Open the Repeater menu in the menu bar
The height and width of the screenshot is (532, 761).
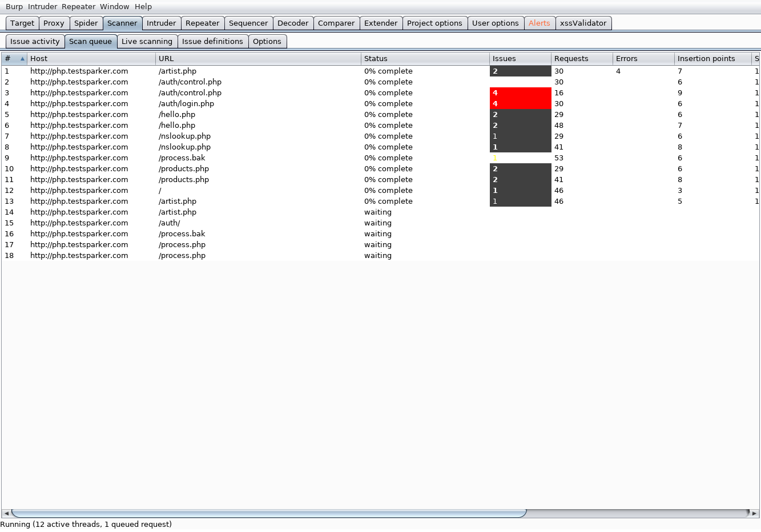[79, 7]
